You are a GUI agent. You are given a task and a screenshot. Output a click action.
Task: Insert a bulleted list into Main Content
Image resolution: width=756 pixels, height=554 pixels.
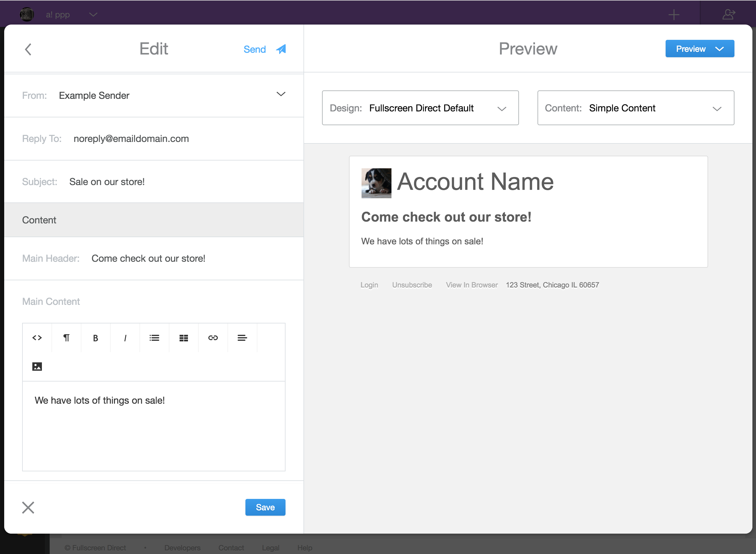[x=154, y=338]
